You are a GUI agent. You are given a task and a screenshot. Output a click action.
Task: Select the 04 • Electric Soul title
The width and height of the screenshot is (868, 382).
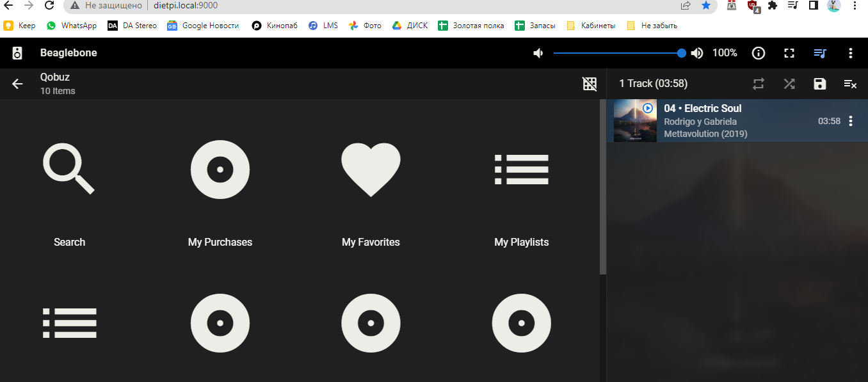click(702, 109)
